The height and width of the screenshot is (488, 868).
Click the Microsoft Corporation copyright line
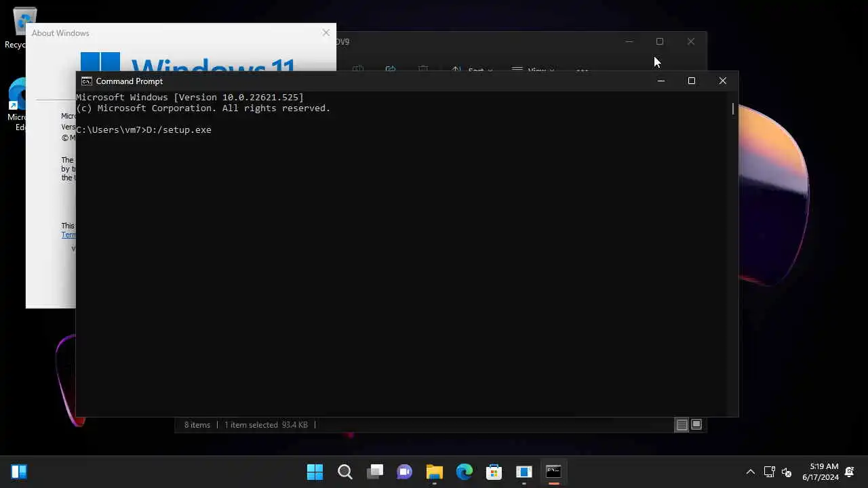[x=203, y=108]
